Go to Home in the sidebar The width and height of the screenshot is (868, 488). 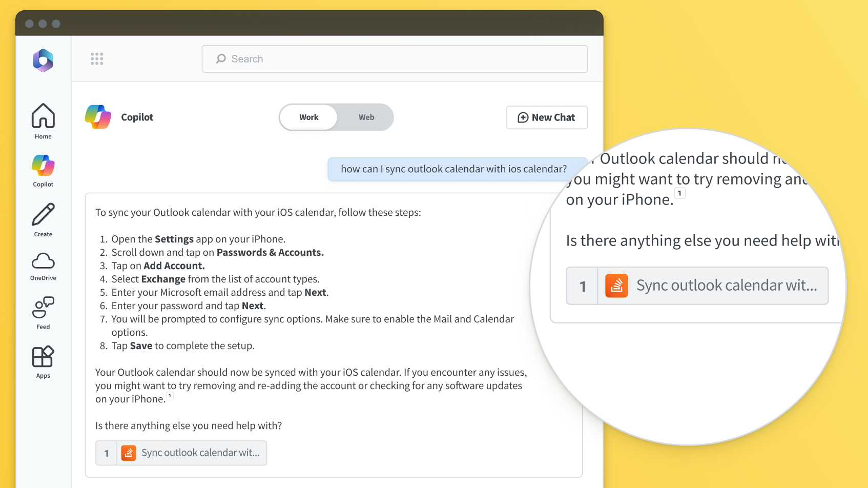coord(43,121)
